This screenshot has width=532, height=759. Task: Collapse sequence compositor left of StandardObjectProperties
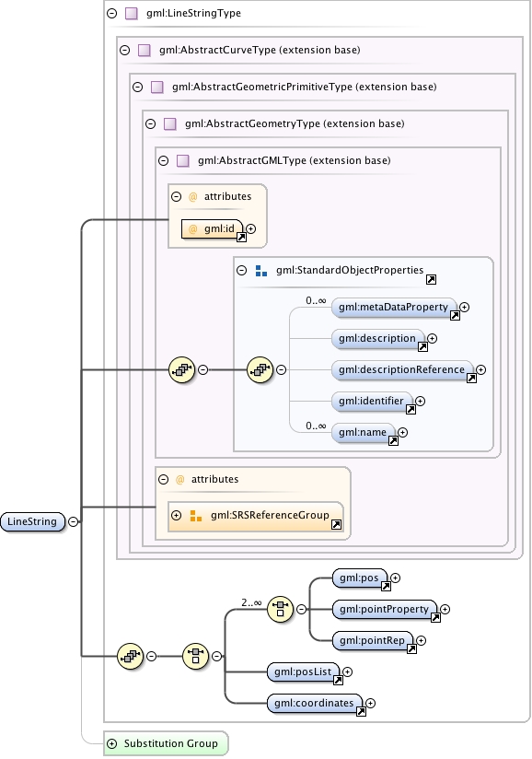coord(203,369)
